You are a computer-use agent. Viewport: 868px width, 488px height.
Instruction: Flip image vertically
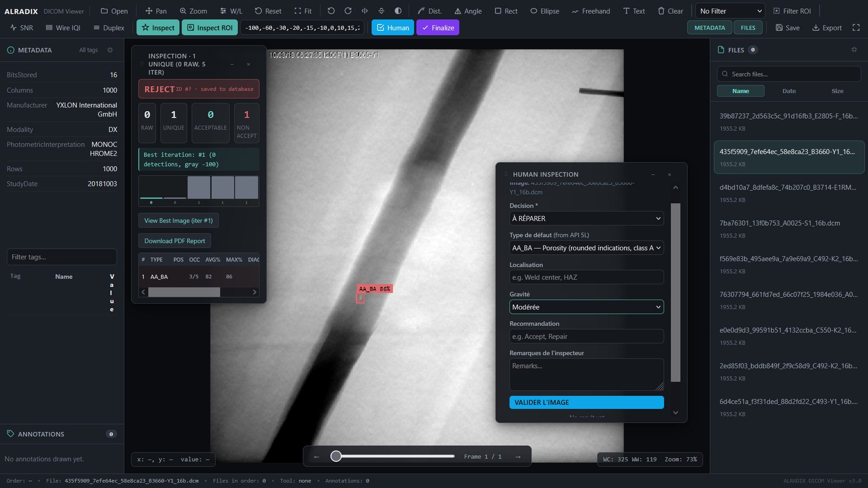tap(381, 11)
